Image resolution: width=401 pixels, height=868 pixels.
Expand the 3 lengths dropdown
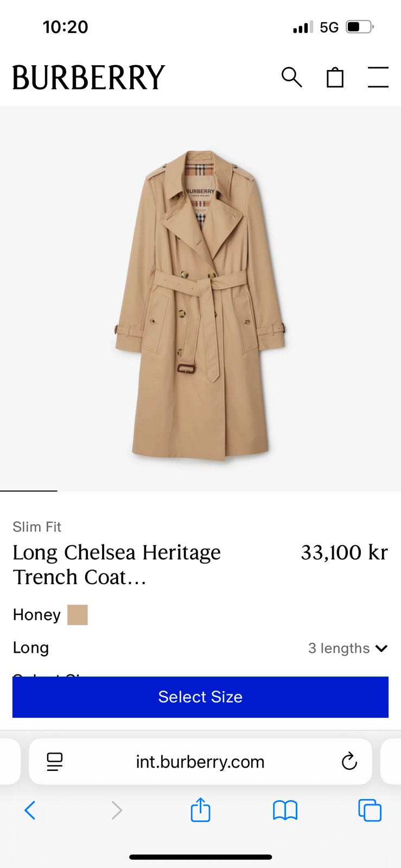(x=348, y=648)
